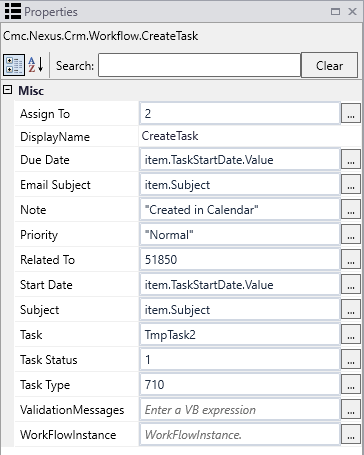Switch to categorized property view
Viewport: 364px width, 455px height.
(x=14, y=65)
